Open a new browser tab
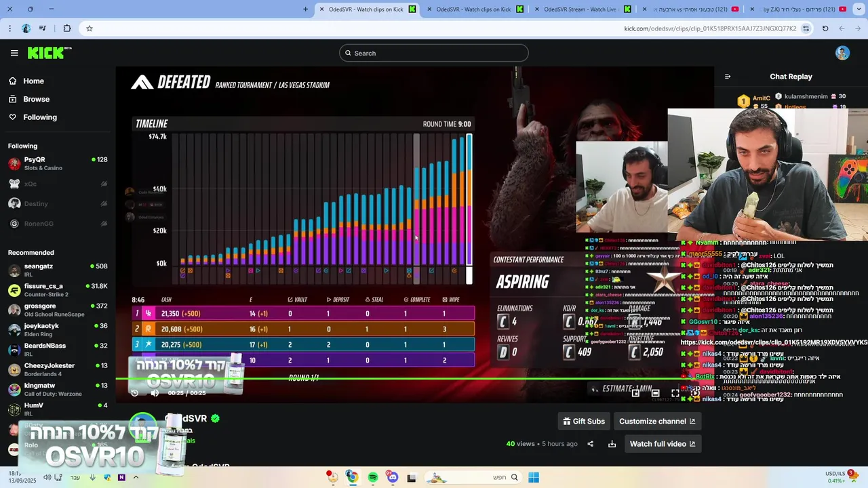This screenshot has width=868, height=488. (x=305, y=9)
